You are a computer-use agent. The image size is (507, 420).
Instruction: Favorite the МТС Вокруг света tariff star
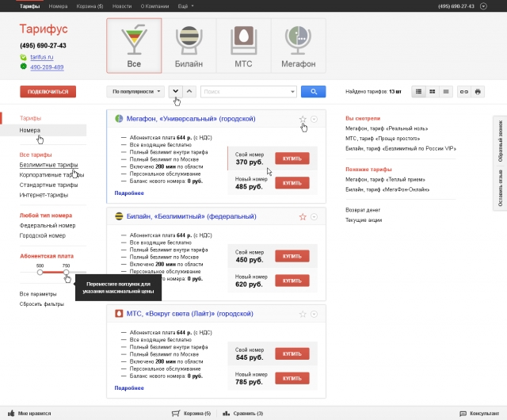tap(303, 314)
